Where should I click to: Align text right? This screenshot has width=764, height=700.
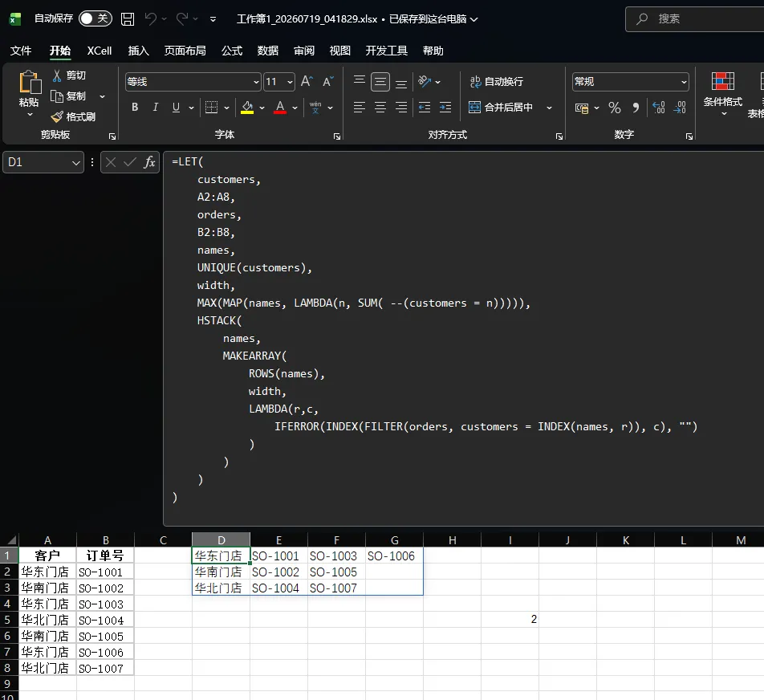(401, 108)
